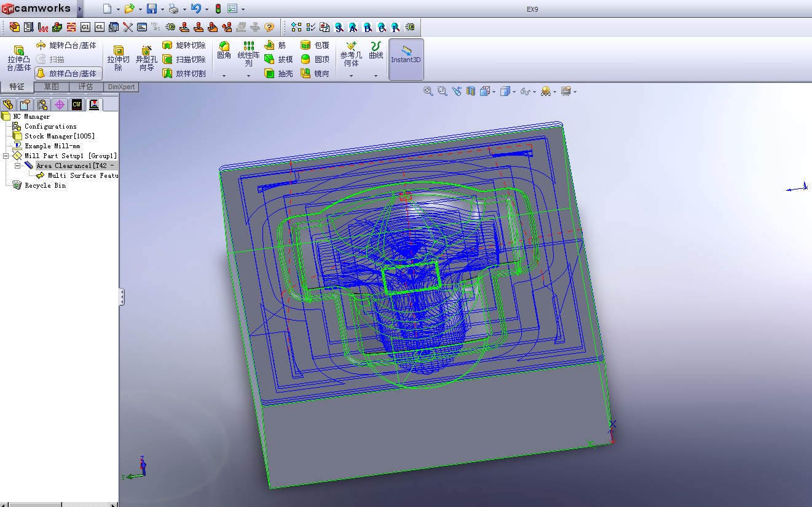Expand the dropdown under 曲线
812x507 pixels.
coord(376,76)
